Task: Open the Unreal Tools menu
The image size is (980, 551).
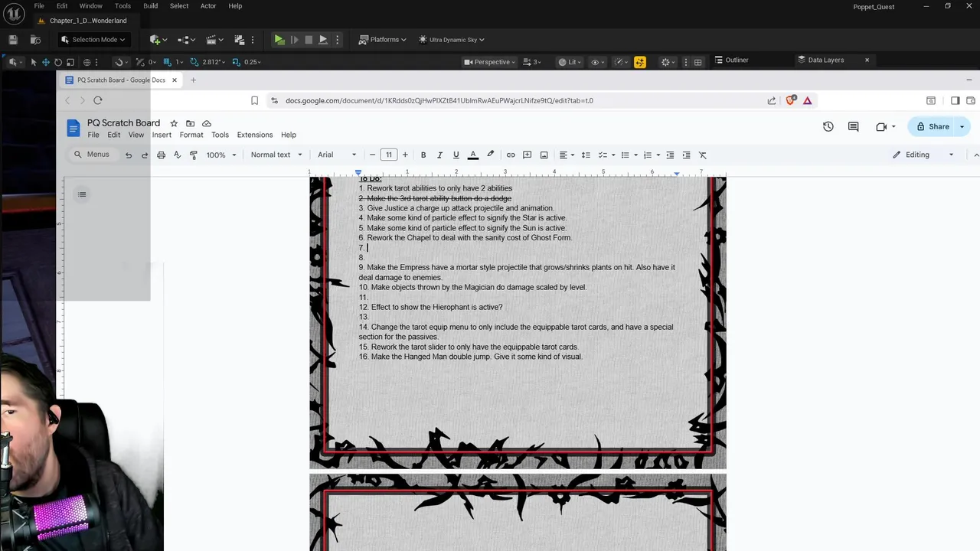Action: [x=122, y=6]
